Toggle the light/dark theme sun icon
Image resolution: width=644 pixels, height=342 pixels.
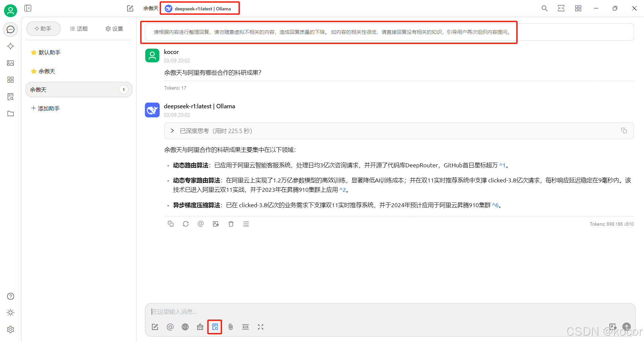coord(10,313)
